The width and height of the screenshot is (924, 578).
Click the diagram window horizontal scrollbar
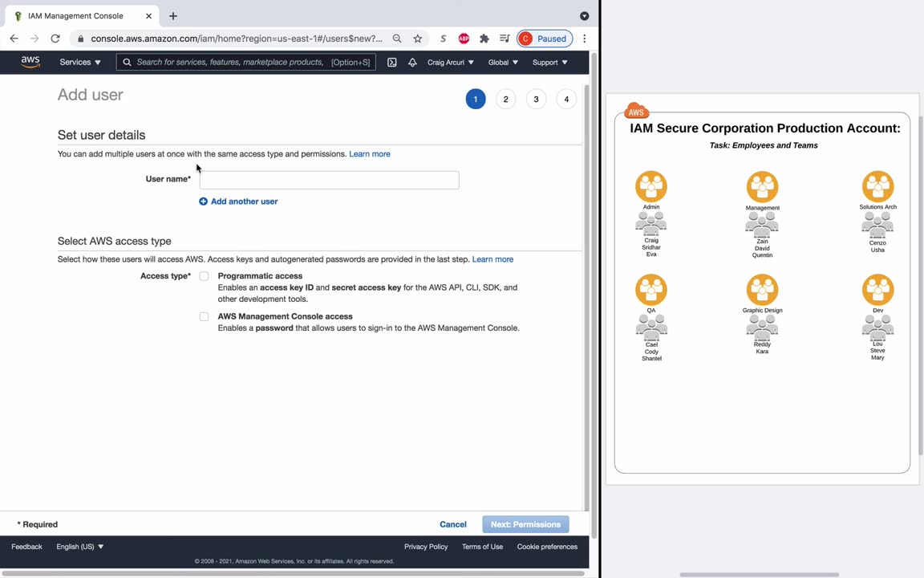760,575
